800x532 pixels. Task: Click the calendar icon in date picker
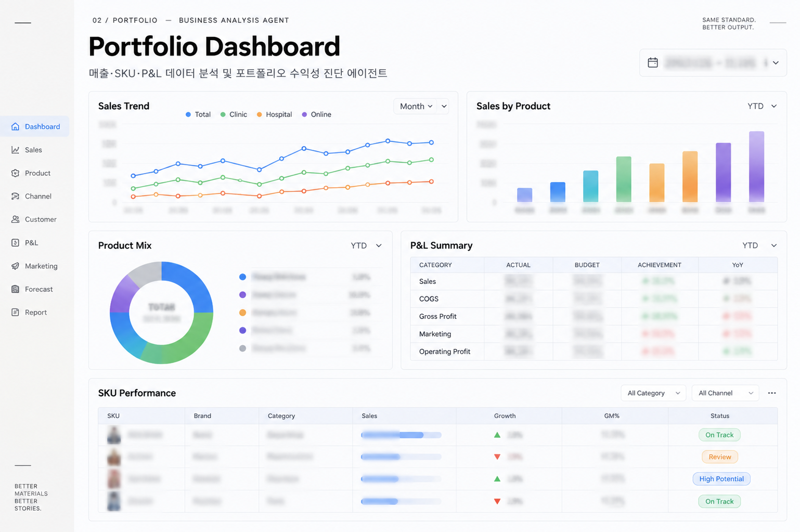653,62
